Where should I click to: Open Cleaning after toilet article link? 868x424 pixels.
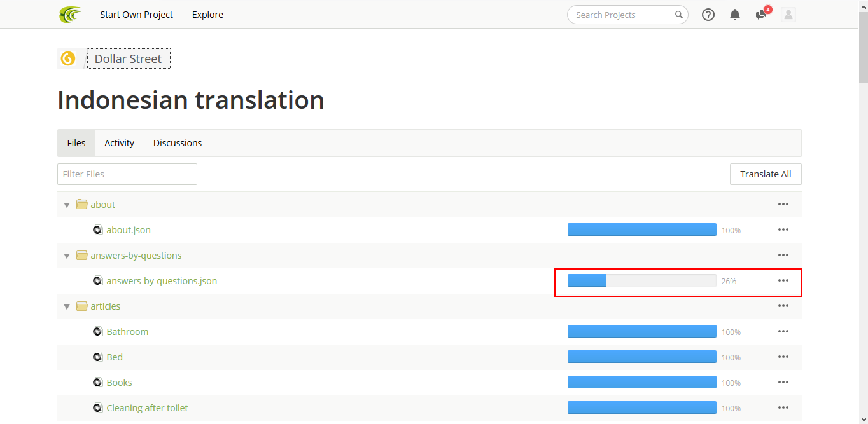pos(147,408)
